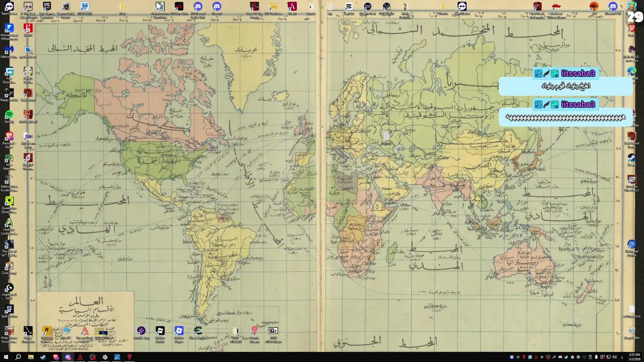Launch the Wallpaper Engine desktop shortcut
Image resolution: width=644 pixels, height=362 pixels.
631,248
